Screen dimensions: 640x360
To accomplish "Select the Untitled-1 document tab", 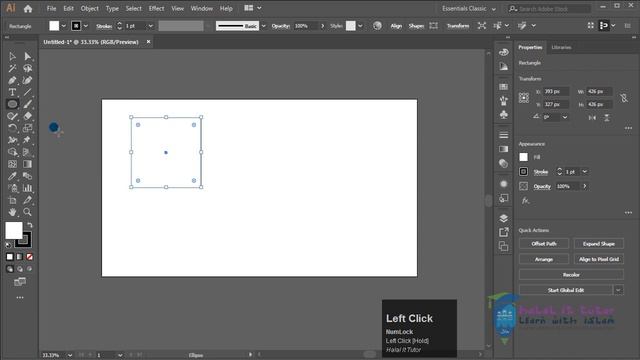I will coord(91,42).
